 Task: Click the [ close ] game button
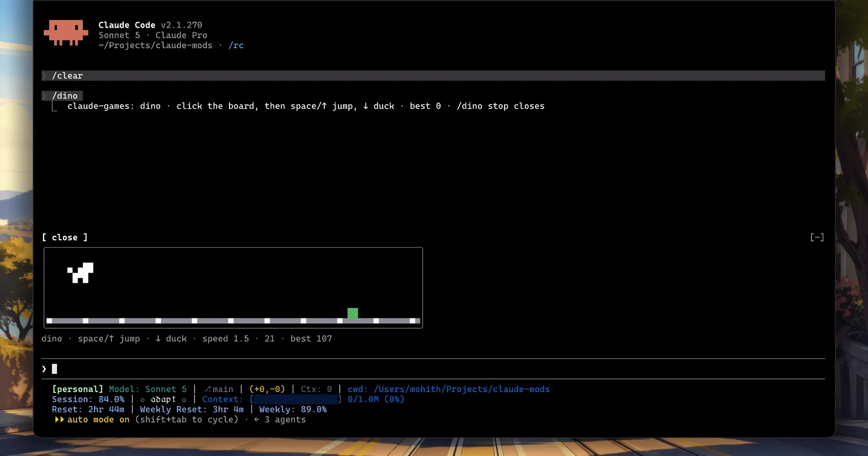[65, 237]
